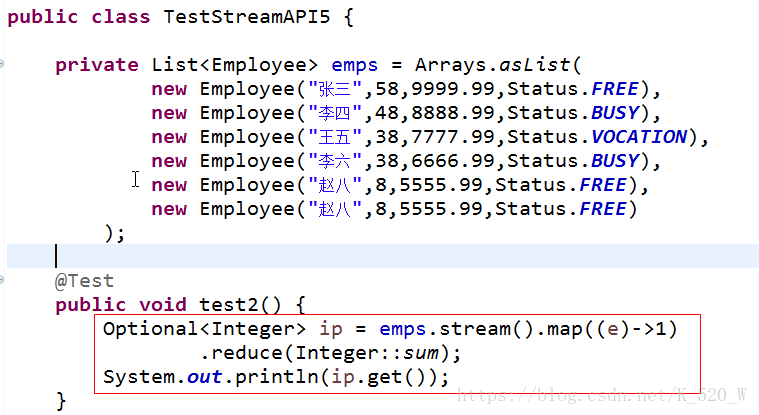Image resolution: width=759 pixels, height=415 pixels.
Task: Click the BUSY constant on the 李六 line
Action: click(x=615, y=161)
